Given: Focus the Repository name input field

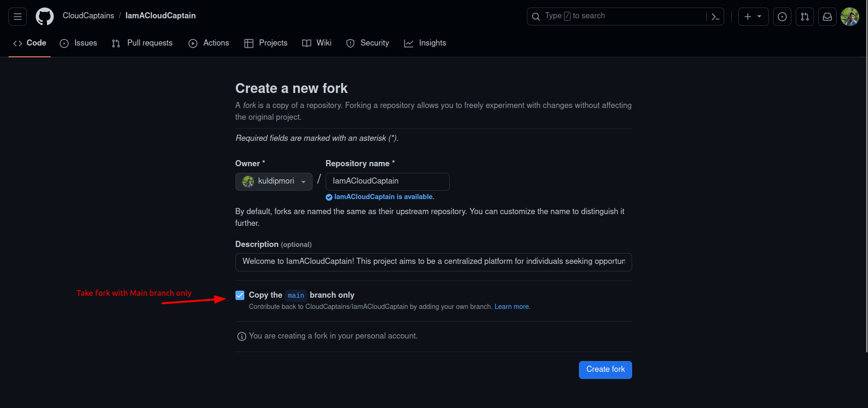Looking at the screenshot, I should 387,181.
